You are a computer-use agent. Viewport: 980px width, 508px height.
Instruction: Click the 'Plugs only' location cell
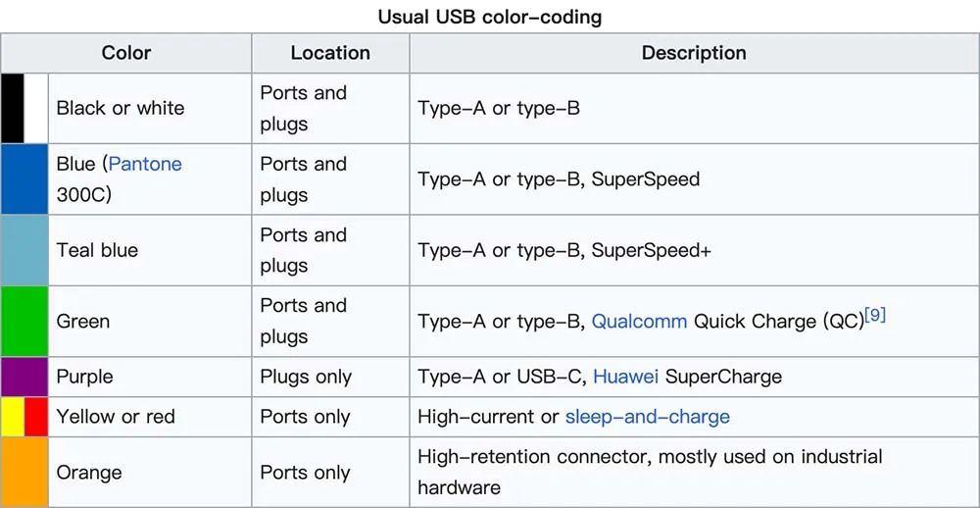[305, 377]
